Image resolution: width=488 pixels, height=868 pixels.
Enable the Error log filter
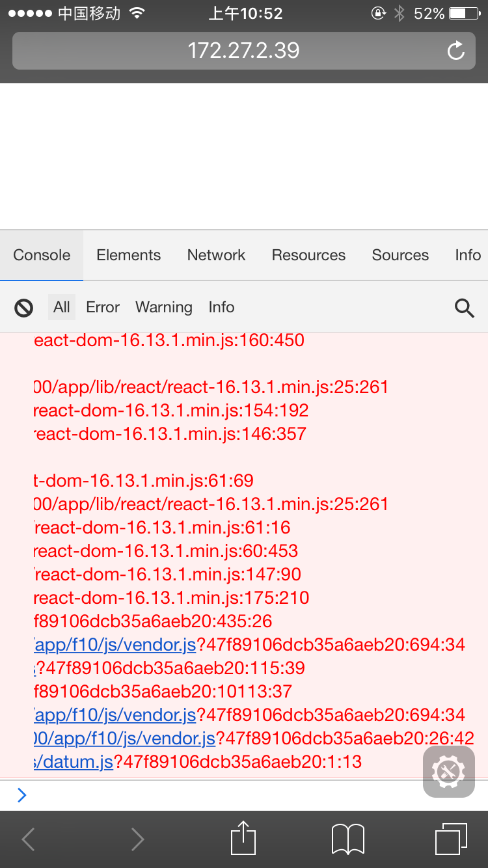coord(102,306)
